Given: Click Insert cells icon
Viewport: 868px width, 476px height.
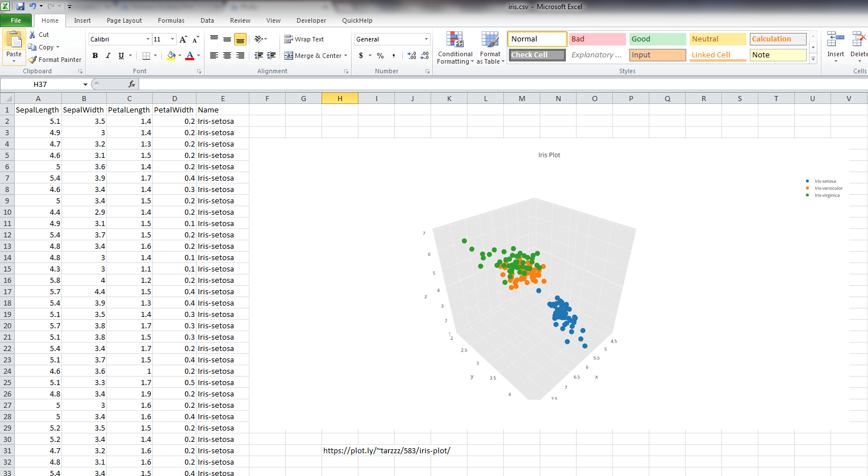Looking at the screenshot, I should [835, 40].
